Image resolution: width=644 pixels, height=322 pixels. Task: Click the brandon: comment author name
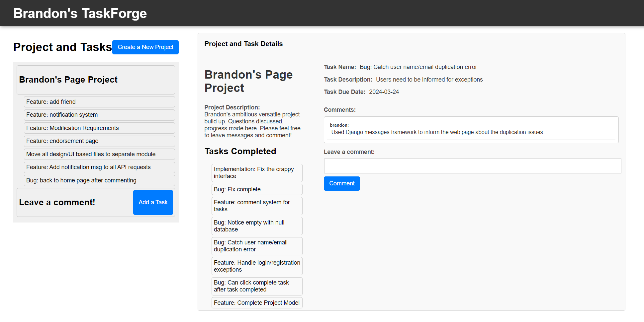pyautogui.click(x=339, y=125)
